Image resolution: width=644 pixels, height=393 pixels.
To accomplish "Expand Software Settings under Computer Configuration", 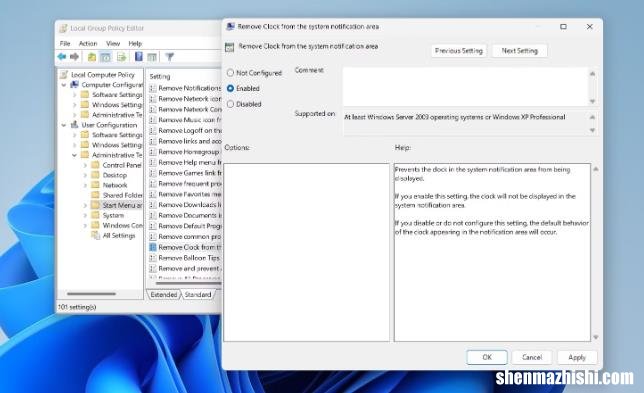I will [74, 95].
